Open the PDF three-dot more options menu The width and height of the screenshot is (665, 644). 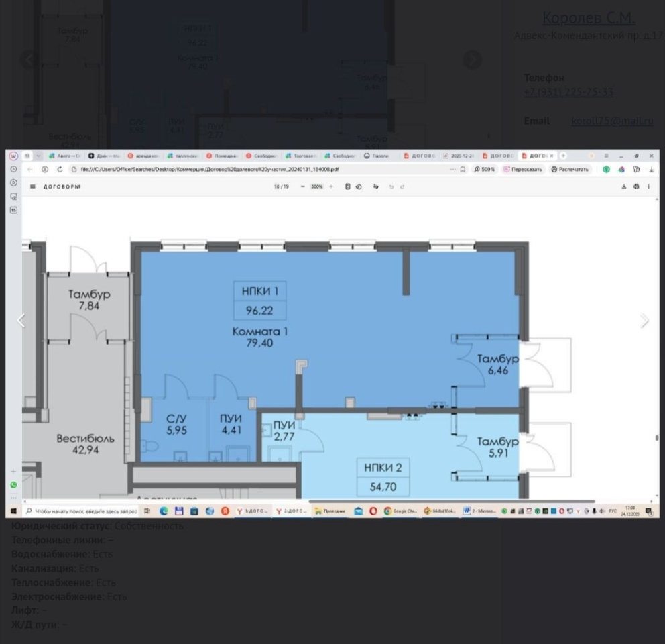pos(648,186)
